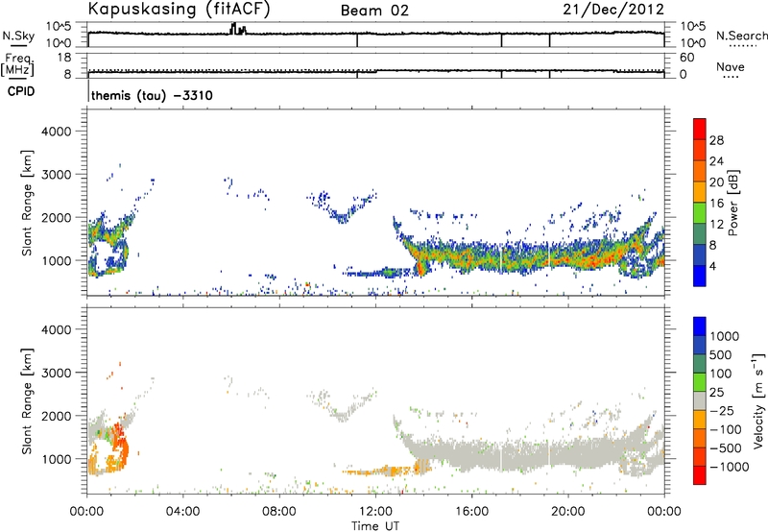Click the 'N.Sky' legend label

[x=18, y=36]
